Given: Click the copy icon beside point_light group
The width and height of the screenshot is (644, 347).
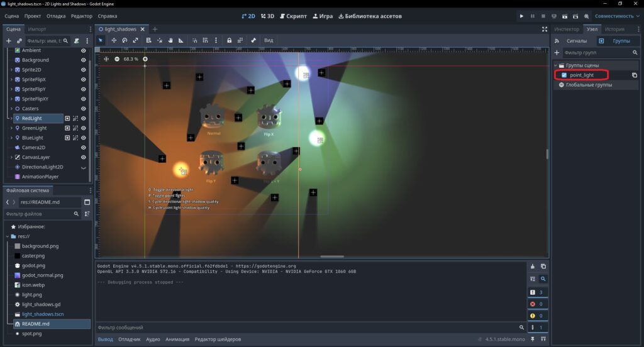Looking at the screenshot, I should (635, 75).
